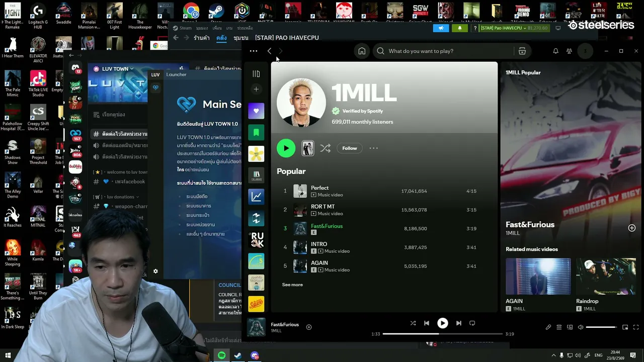Screen dimensions: 644x362
Task: Open the Spotify profile avatar menu
Action: click(585, 51)
